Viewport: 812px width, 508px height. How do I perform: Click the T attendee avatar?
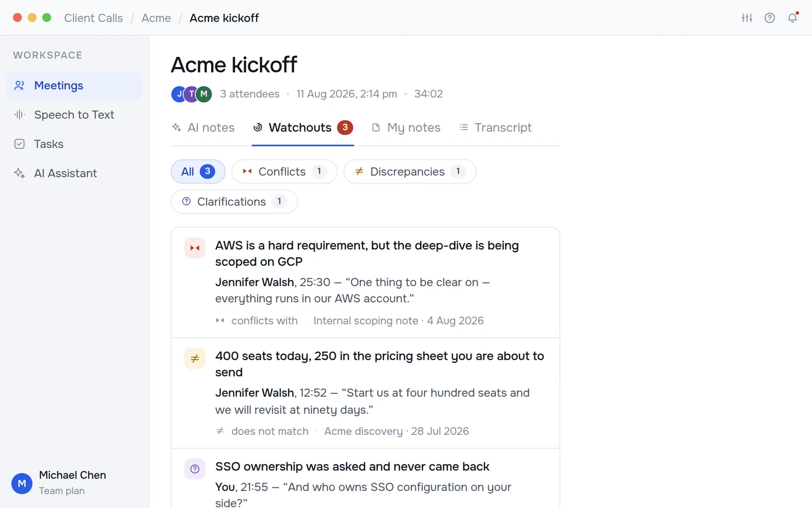point(191,94)
